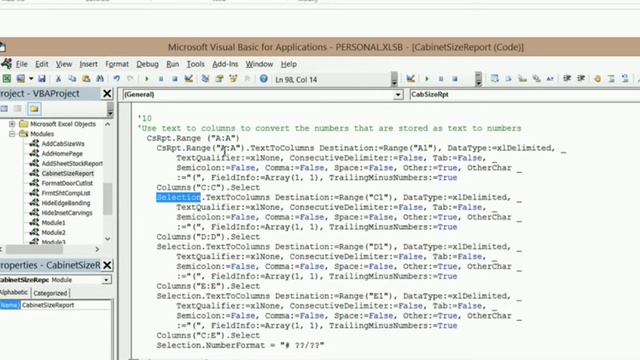Open the Edit menu
The width and height of the screenshot is (640, 360).
point(41,64)
